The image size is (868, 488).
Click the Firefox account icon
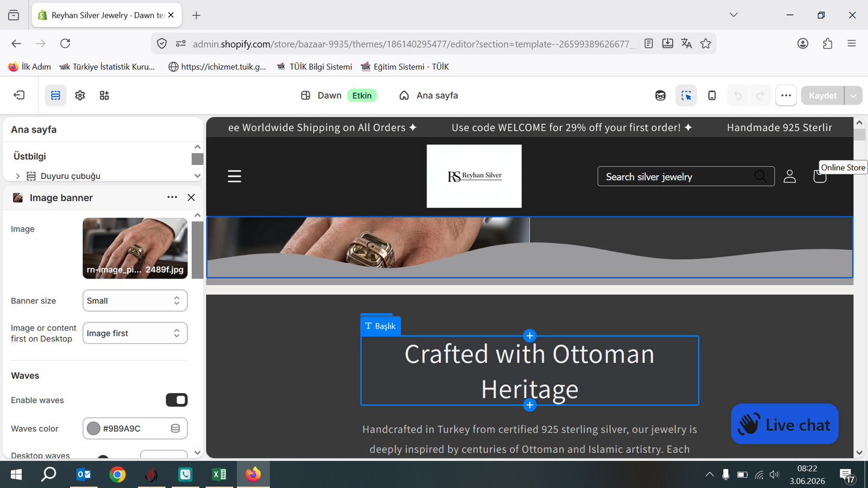coord(803,43)
